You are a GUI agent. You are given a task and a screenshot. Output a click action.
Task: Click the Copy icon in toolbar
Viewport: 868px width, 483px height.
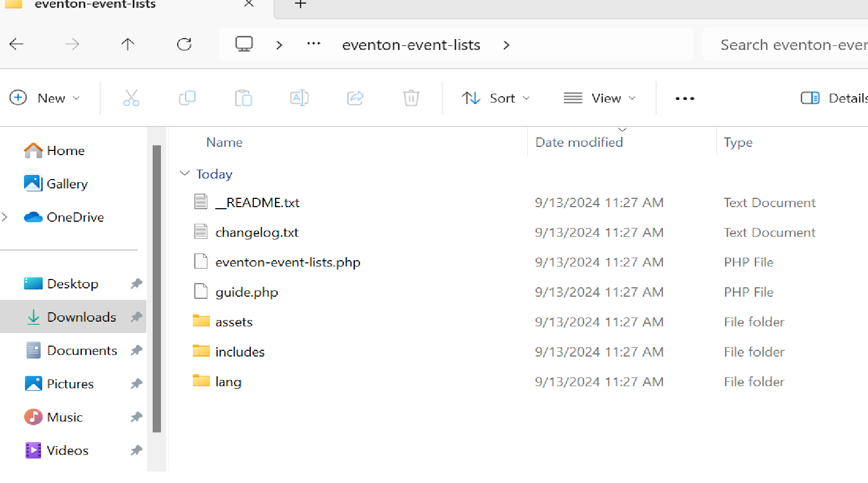[x=187, y=98]
